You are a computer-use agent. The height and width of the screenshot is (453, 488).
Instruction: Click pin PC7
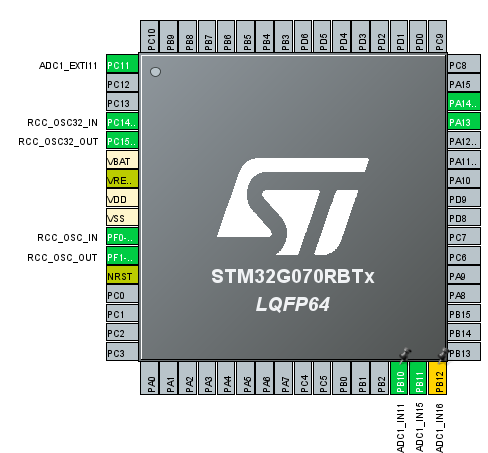464,237
